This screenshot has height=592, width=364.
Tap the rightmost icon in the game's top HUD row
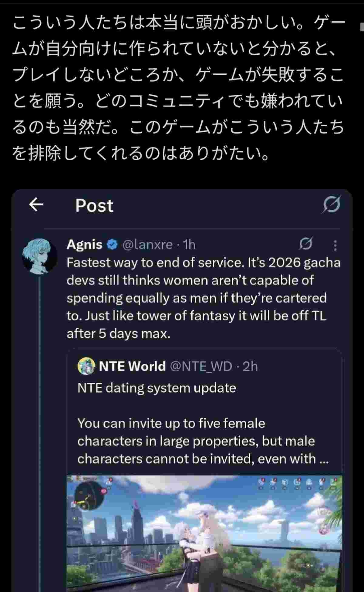(x=334, y=482)
